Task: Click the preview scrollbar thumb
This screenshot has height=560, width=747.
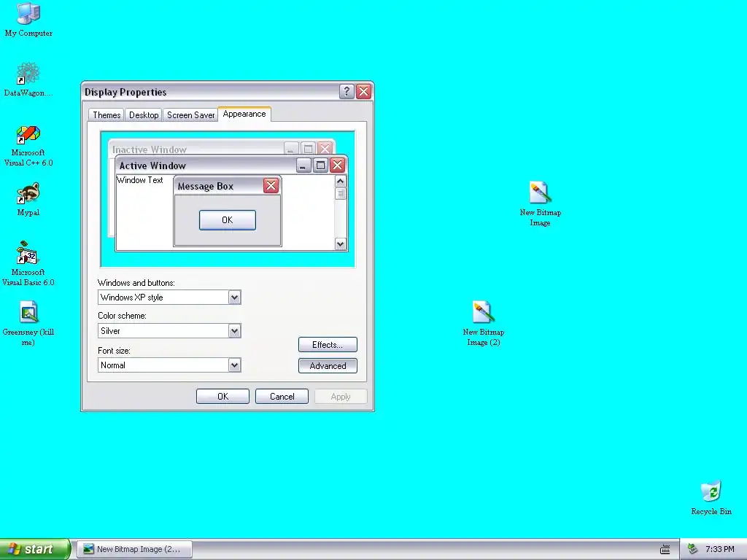Action: 340,194
